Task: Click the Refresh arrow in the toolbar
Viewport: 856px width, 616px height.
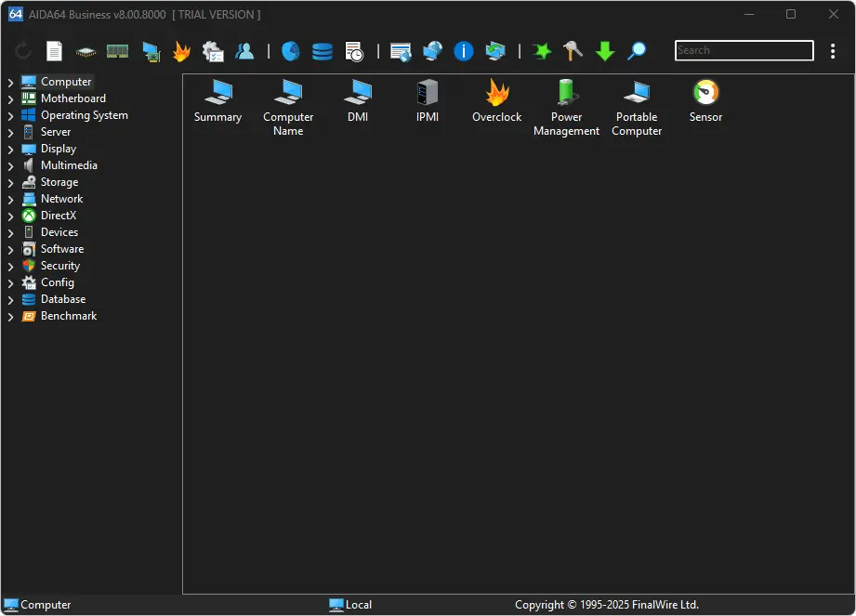Action: tap(23, 51)
